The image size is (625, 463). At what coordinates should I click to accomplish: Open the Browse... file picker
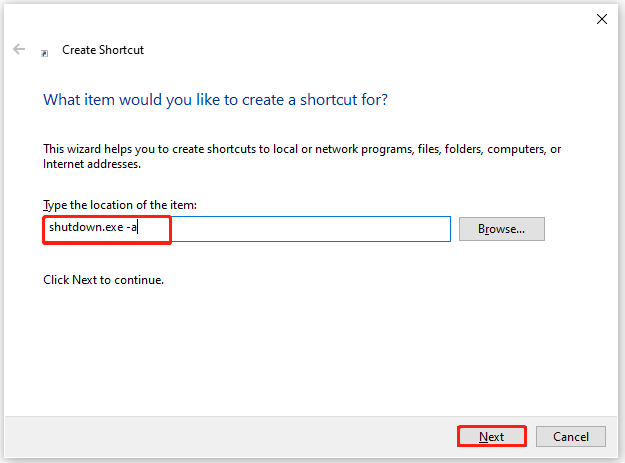click(501, 229)
